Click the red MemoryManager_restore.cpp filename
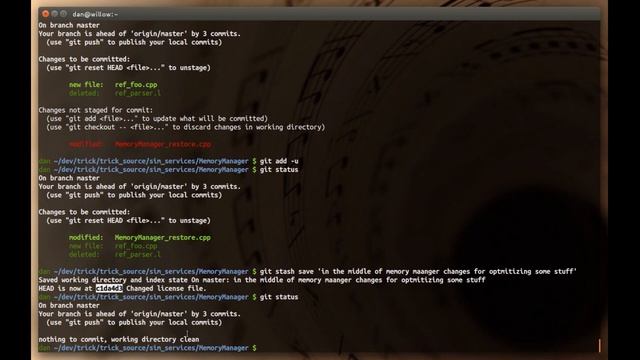 coord(163,144)
